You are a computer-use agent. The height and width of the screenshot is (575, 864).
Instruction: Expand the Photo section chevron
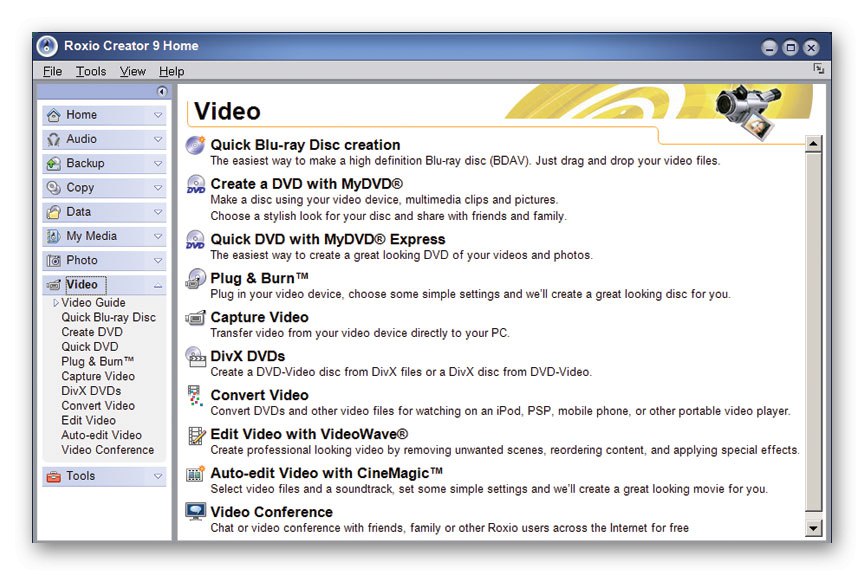coord(158,261)
